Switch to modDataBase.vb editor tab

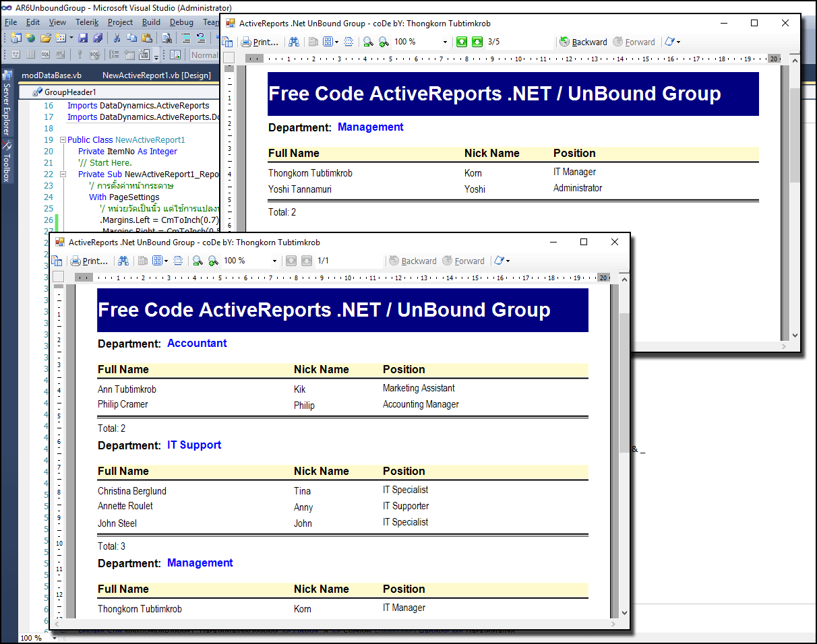(x=52, y=75)
